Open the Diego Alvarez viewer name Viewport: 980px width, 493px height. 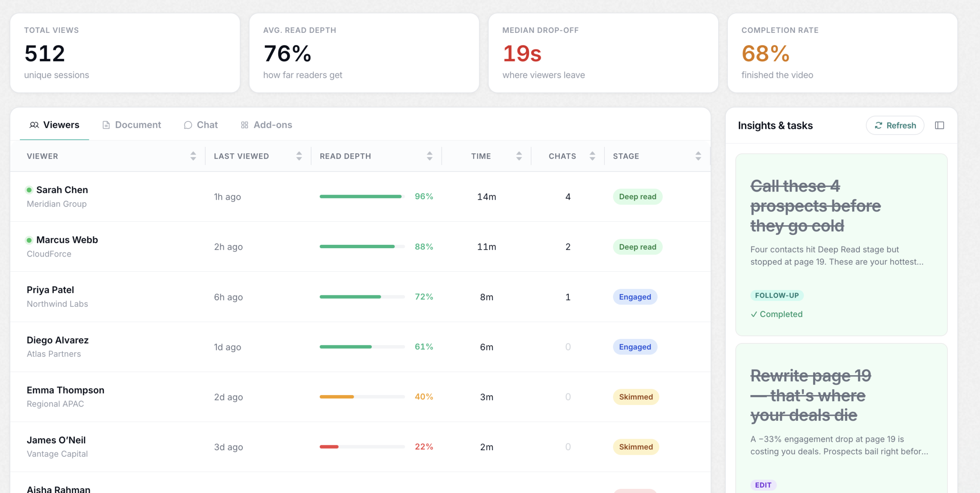coord(57,340)
